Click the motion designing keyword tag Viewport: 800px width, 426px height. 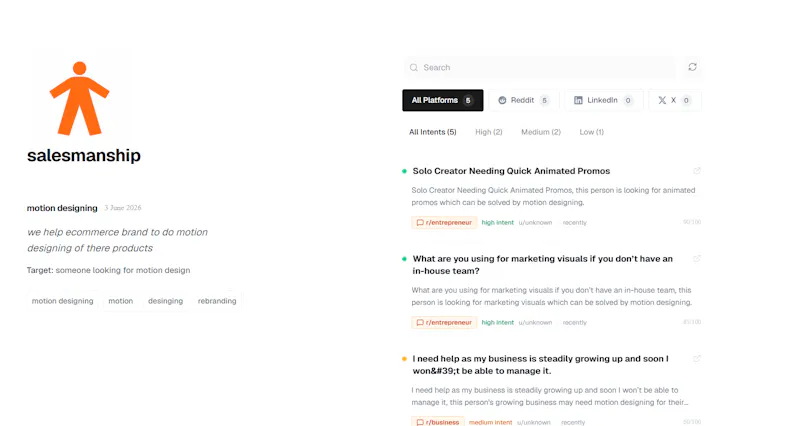point(63,301)
